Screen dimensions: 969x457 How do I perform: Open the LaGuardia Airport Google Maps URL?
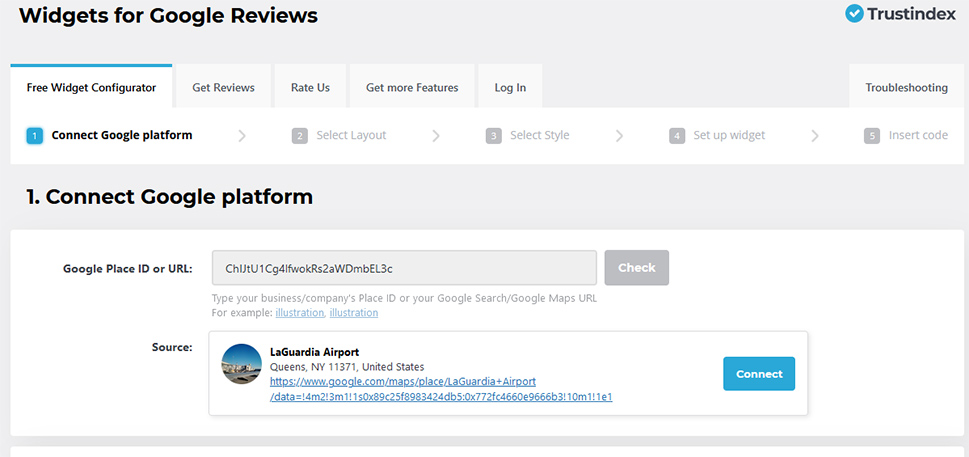441,389
